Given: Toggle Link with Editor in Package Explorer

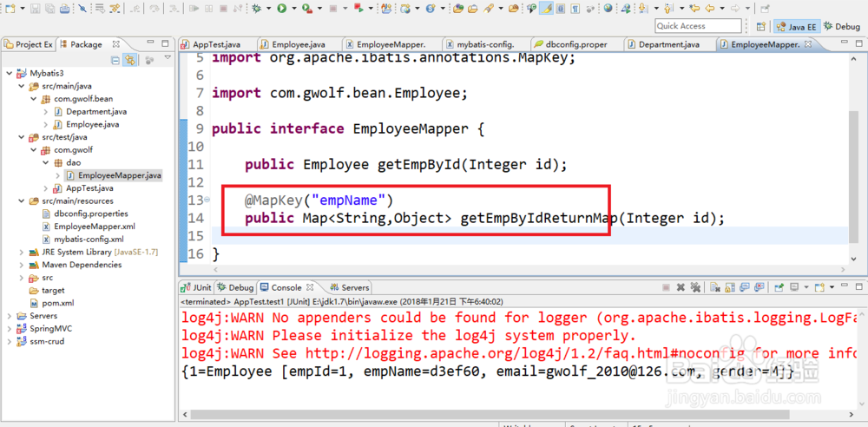Looking at the screenshot, I should 130,60.
